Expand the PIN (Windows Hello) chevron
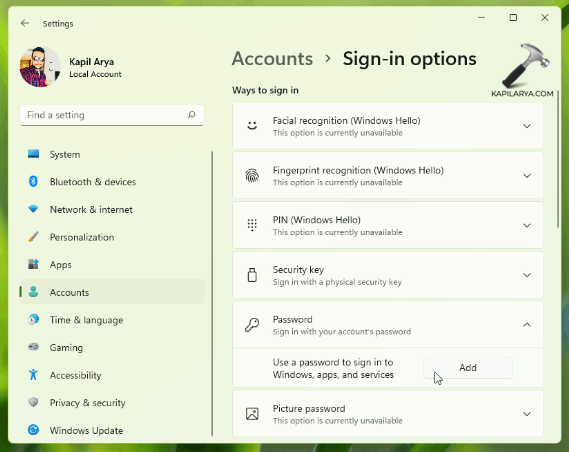This screenshot has width=569, height=452. [x=527, y=225]
